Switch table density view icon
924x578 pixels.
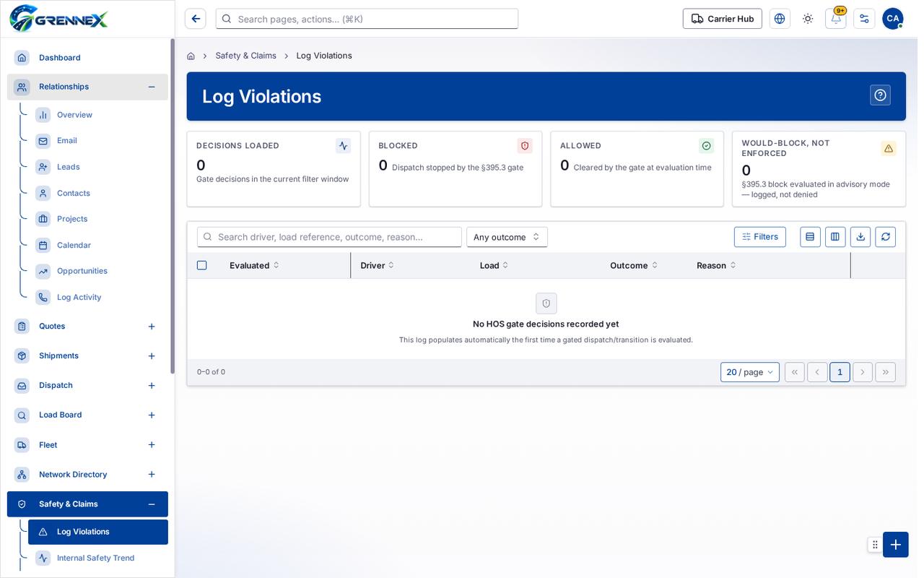pyautogui.click(x=810, y=237)
